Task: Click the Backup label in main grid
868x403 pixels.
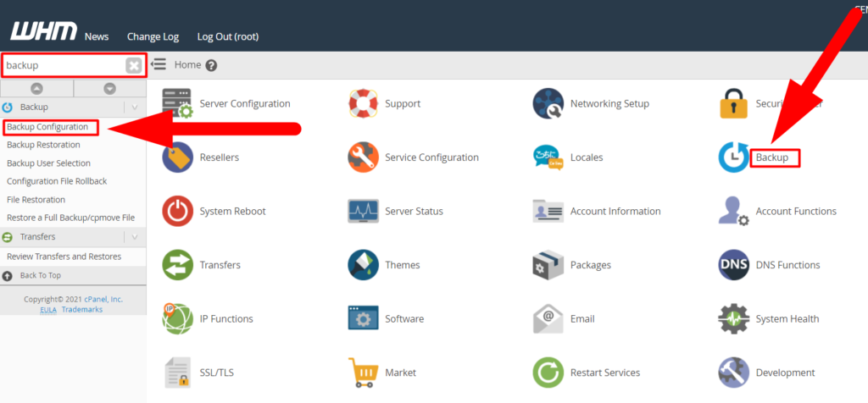Action: click(771, 157)
